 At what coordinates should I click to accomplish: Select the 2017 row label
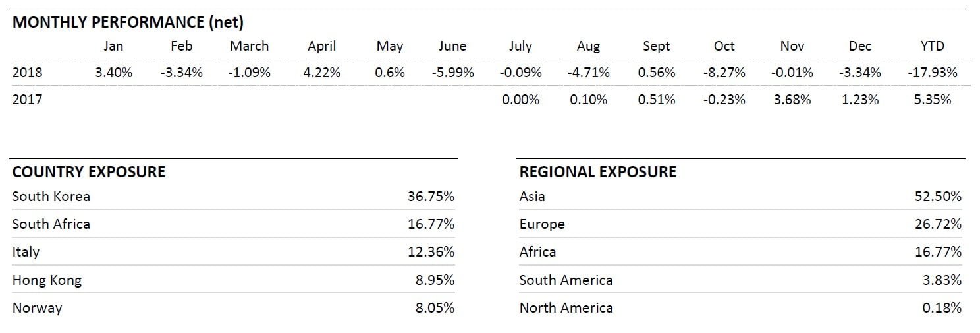click(27, 100)
